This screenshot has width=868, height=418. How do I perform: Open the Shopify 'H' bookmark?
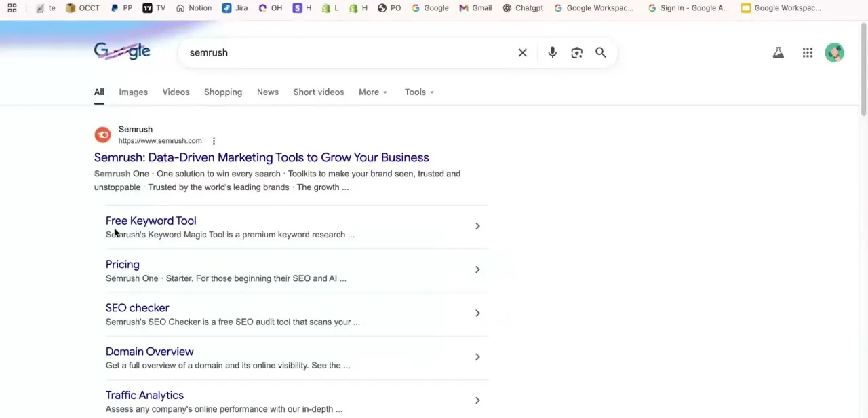pos(358,8)
